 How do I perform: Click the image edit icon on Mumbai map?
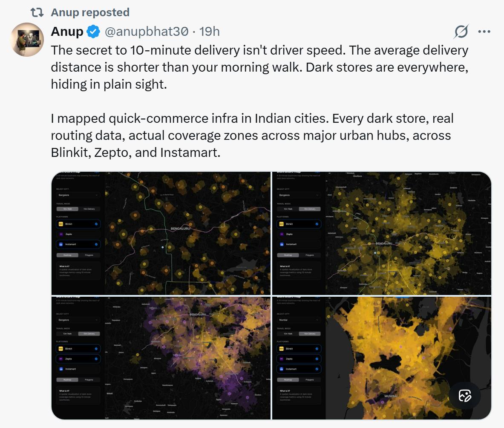(464, 396)
